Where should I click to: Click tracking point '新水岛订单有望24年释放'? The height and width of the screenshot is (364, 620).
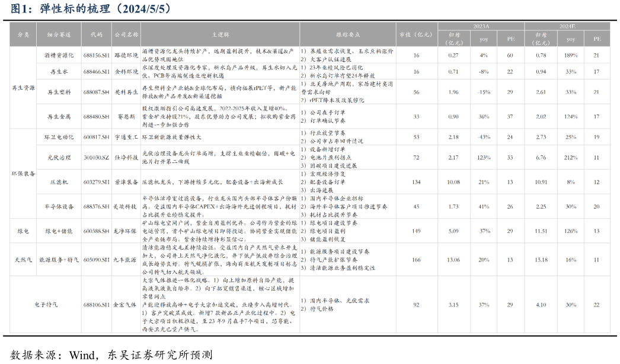click(x=338, y=75)
